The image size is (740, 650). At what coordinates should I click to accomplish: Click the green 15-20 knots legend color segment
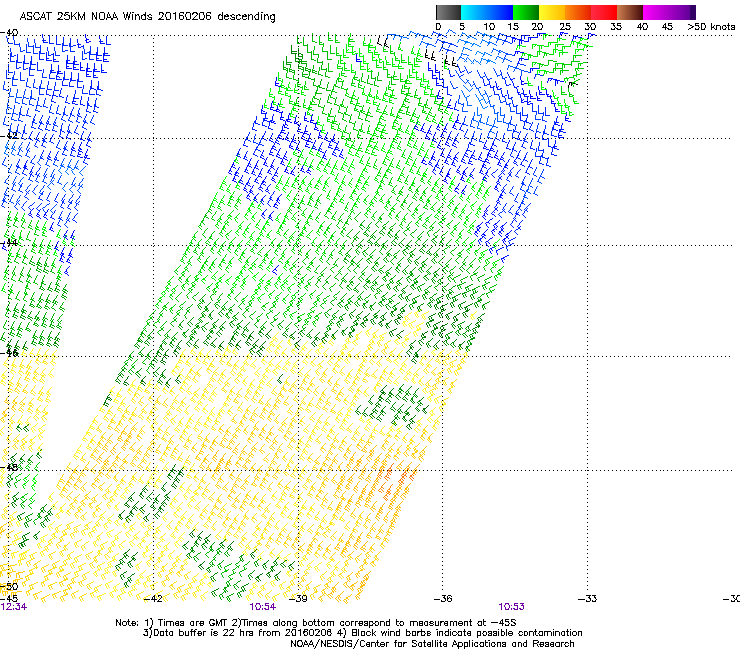pos(526,12)
